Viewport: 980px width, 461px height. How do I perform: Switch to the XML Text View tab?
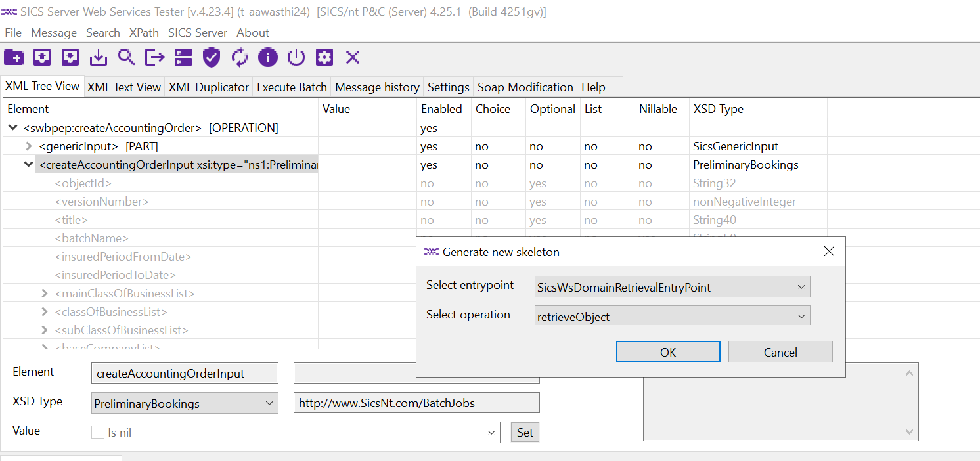tap(123, 87)
